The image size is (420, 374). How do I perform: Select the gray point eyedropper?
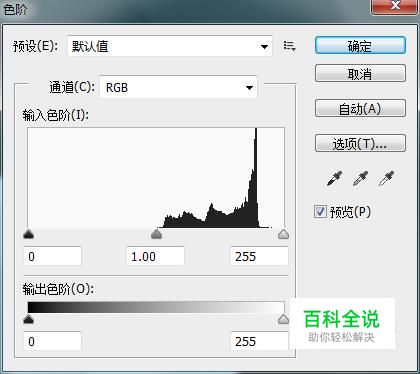[360, 179]
